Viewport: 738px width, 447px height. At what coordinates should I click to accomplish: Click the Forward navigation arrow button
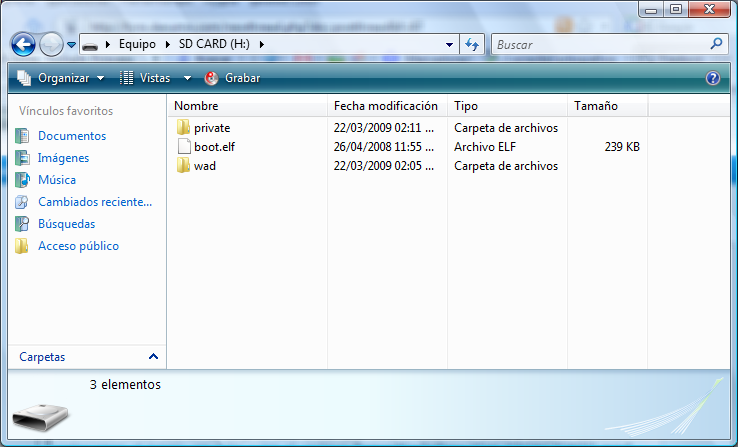coord(50,44)
